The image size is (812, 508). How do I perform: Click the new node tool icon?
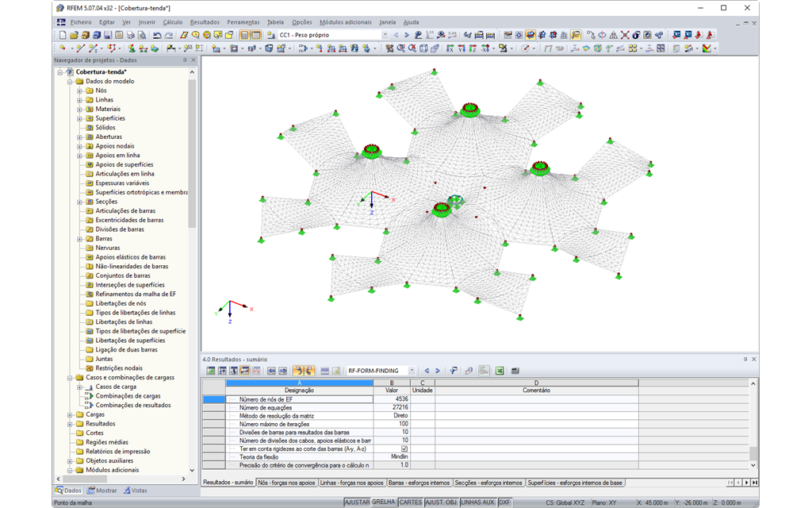pyautogui.click(x=63, y=48)
